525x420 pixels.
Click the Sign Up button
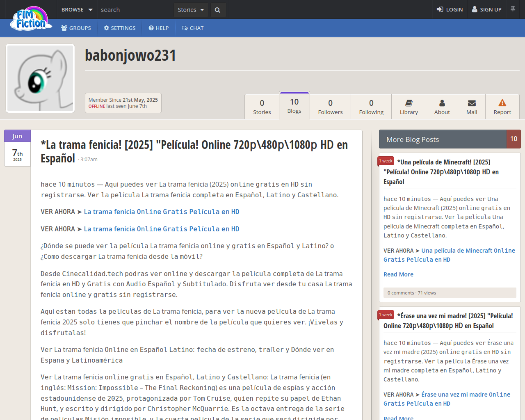click(486, 10)
